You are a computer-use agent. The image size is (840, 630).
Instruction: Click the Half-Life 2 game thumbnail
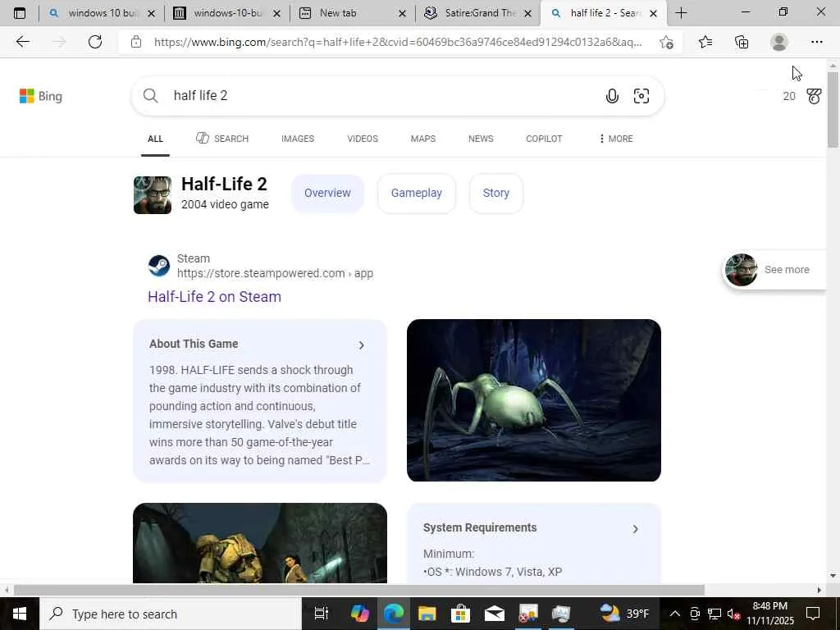click(x=153, y=195)
